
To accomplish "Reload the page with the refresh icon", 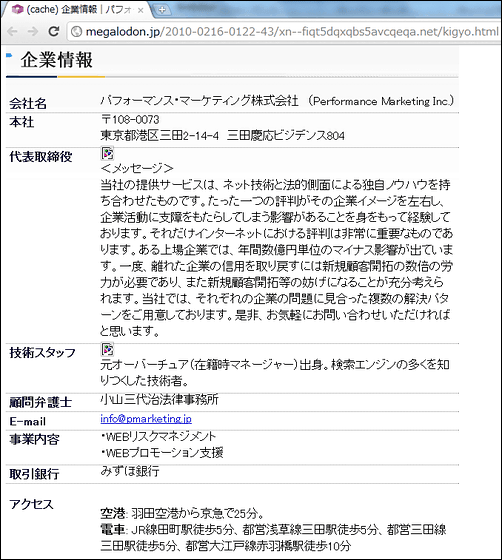I will (54, 31).
